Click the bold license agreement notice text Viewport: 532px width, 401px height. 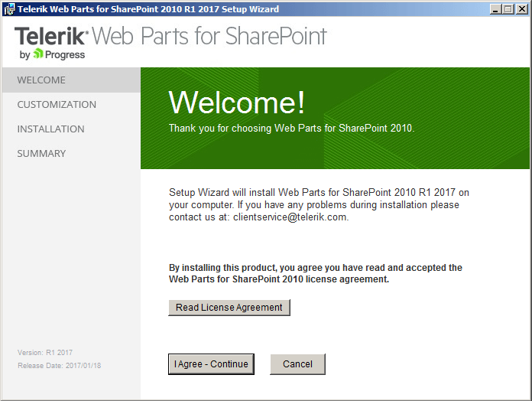click(316, 273)
